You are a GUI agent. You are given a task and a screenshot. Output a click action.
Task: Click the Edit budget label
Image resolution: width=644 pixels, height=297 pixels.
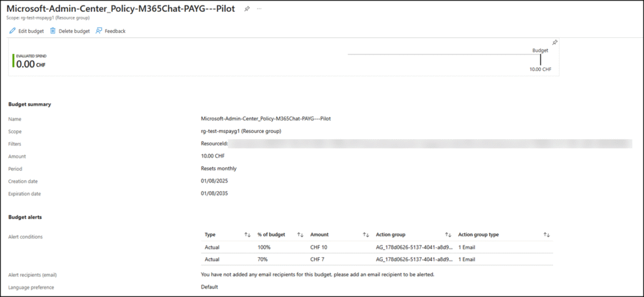point(31,31)
